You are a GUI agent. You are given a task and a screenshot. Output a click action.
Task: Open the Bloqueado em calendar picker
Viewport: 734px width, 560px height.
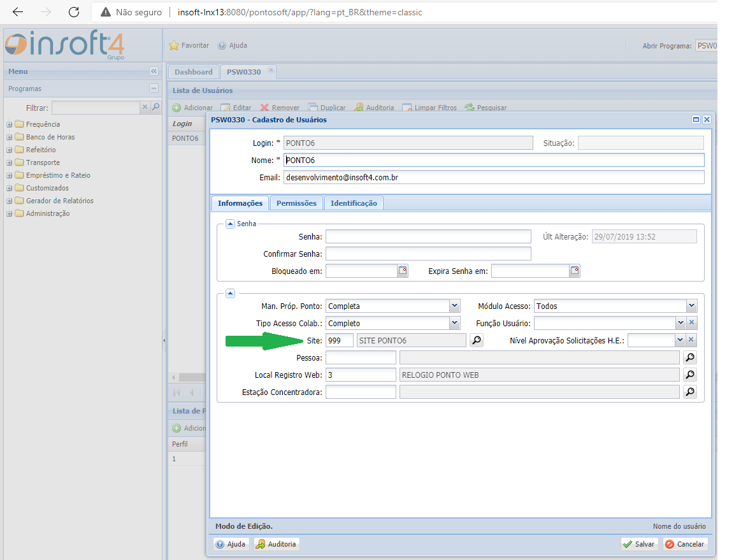point(403,271)
